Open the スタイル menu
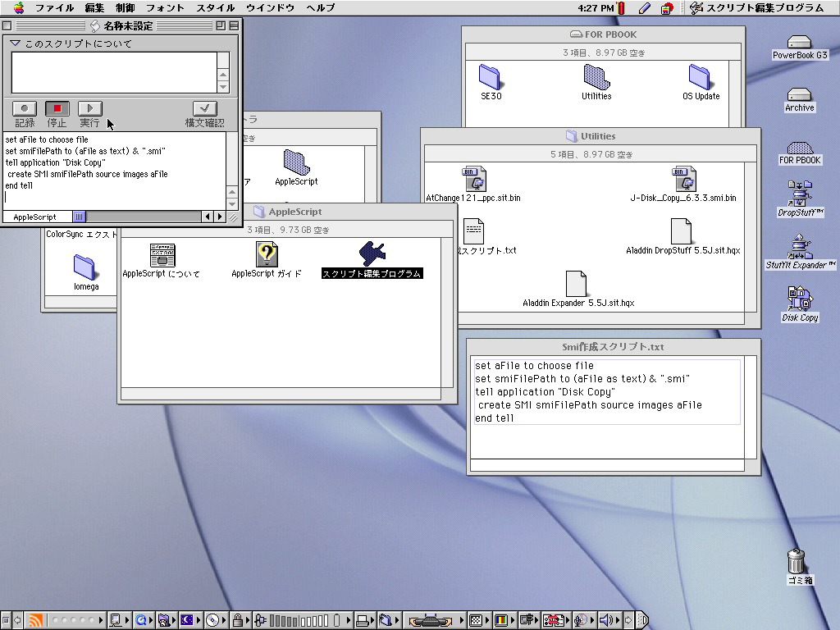This screenshot has height=630, width=840. click(216, 7)
